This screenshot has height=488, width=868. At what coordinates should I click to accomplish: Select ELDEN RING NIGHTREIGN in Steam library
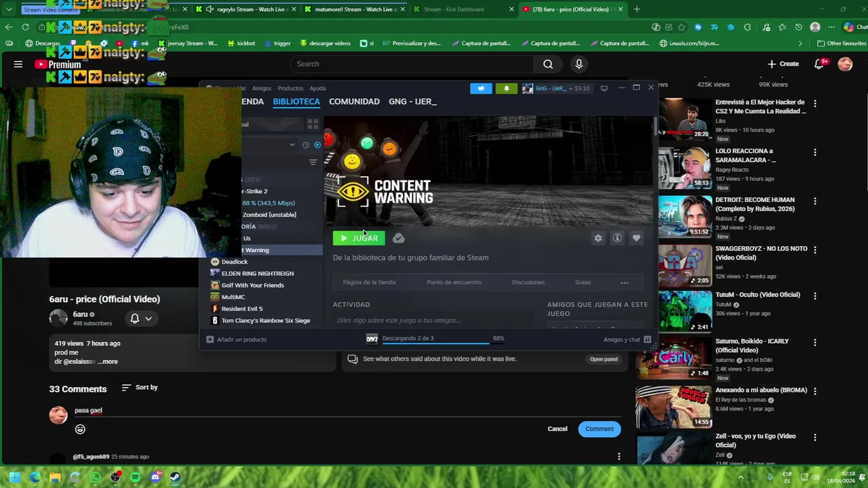click(258, 274)
